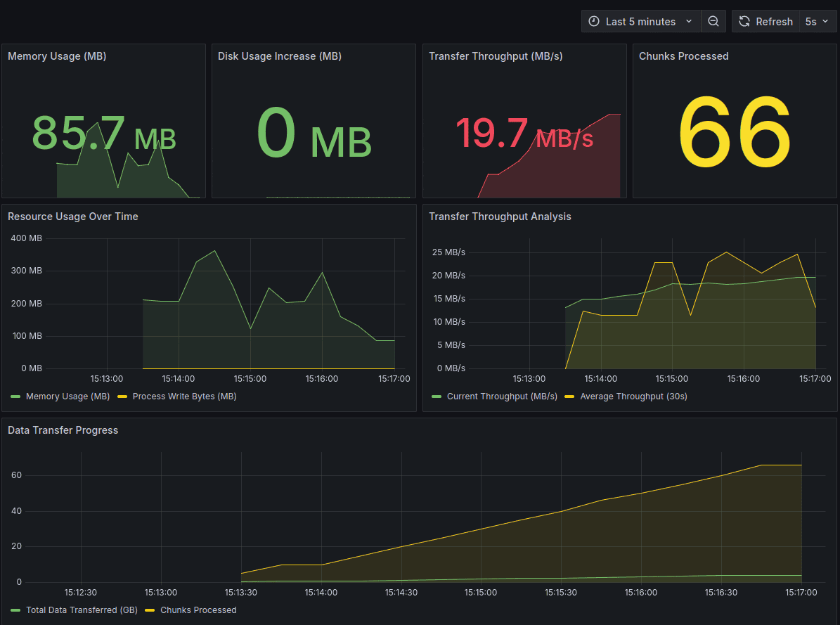Toggle Total Data Transferred (GB) legend label
This screenshot has height=625, width=840.
82,610
